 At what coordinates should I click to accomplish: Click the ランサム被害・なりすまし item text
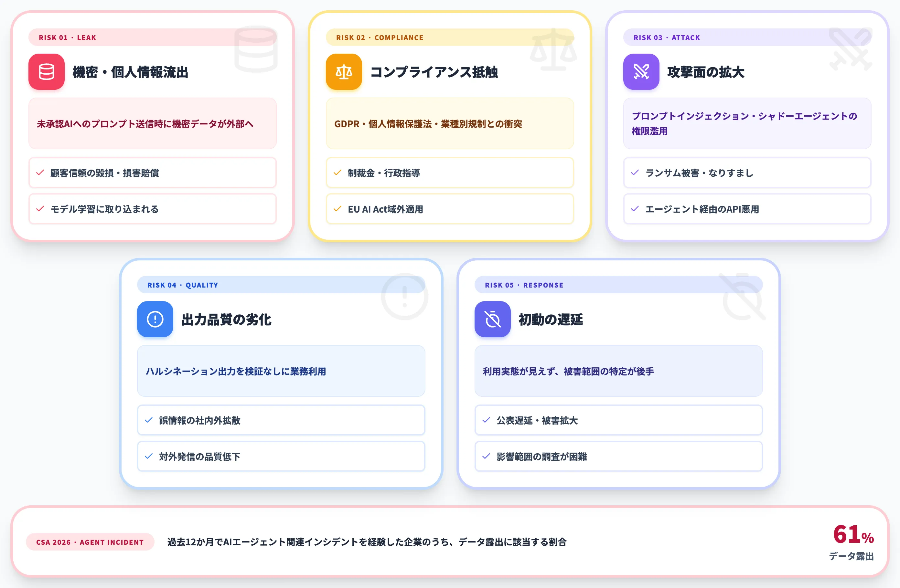pyautogui.click(x=699, y=173)
